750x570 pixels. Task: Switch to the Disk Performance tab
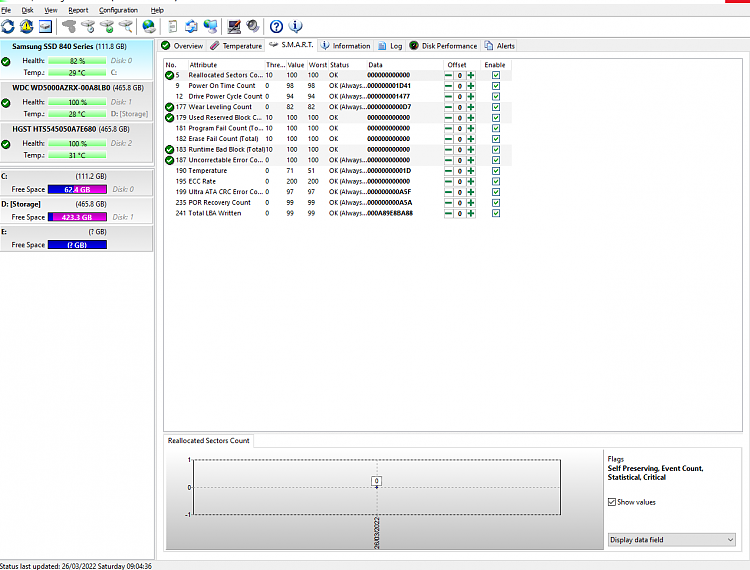(x=443, y=46)
